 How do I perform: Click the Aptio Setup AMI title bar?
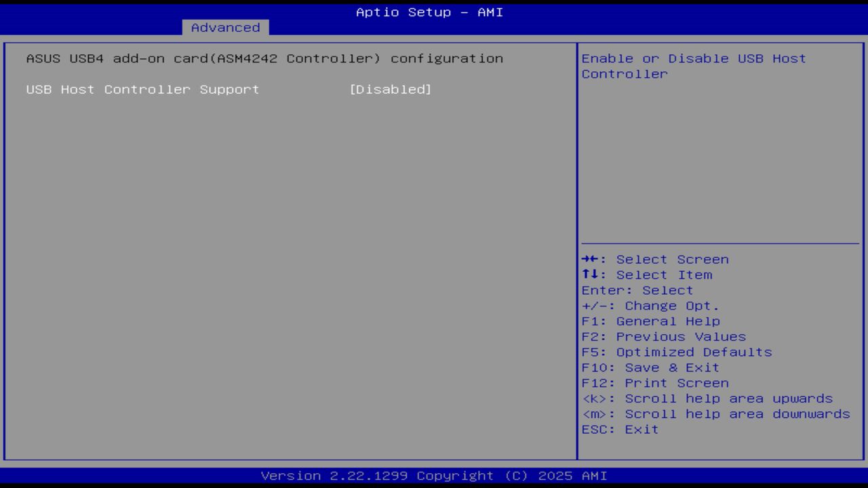(x=430, y=12)
